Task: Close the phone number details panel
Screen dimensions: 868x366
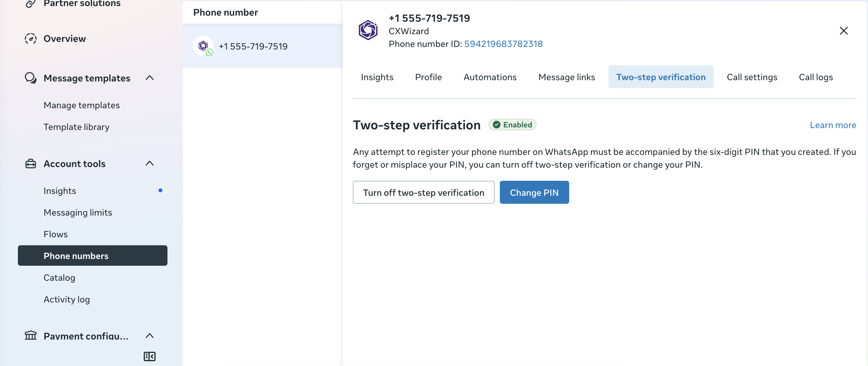Action: (843, 31)
